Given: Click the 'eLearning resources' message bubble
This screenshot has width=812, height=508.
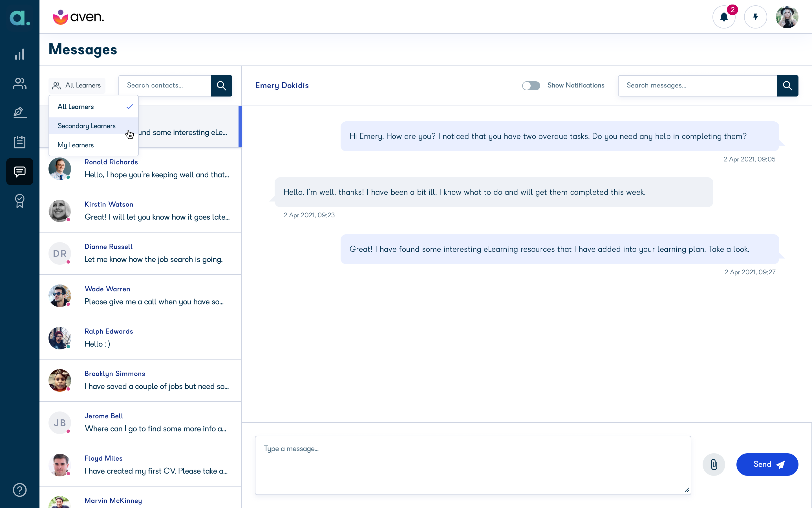Looking at the screenshot, I should coord(560,249).
